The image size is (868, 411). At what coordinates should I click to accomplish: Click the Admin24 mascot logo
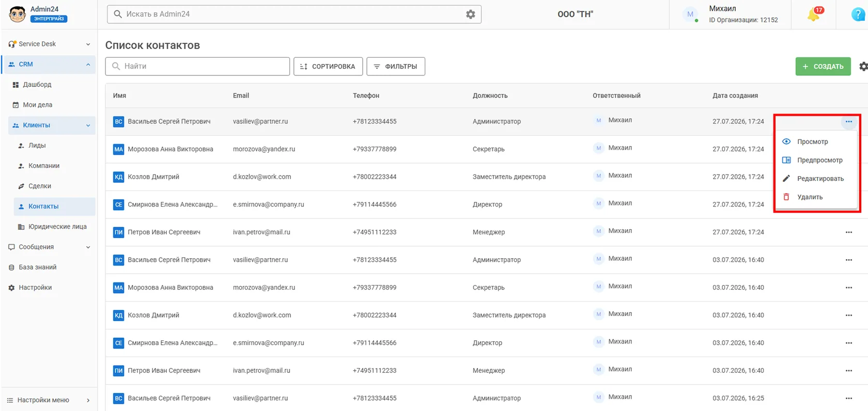point(17,14)
